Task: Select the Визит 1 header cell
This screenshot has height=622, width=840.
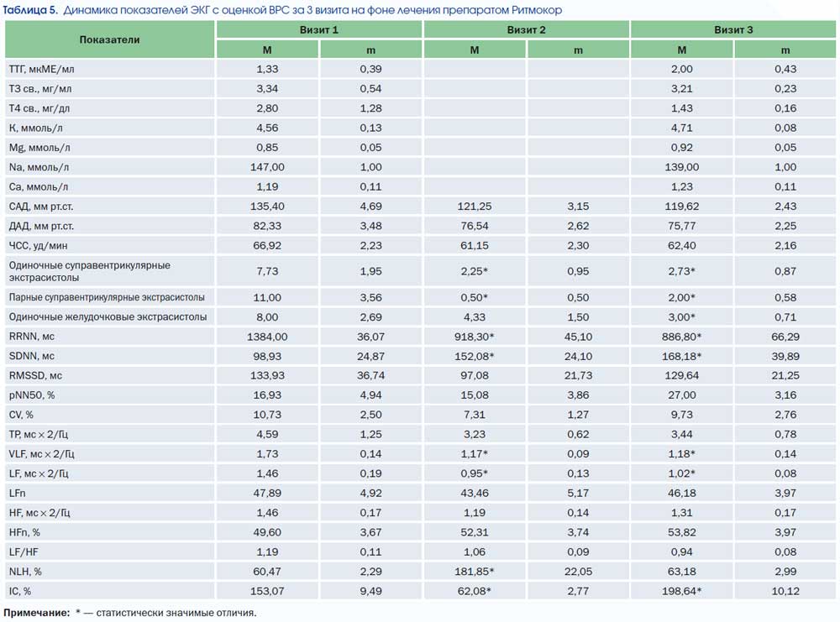Action: [x=318, y=30]
